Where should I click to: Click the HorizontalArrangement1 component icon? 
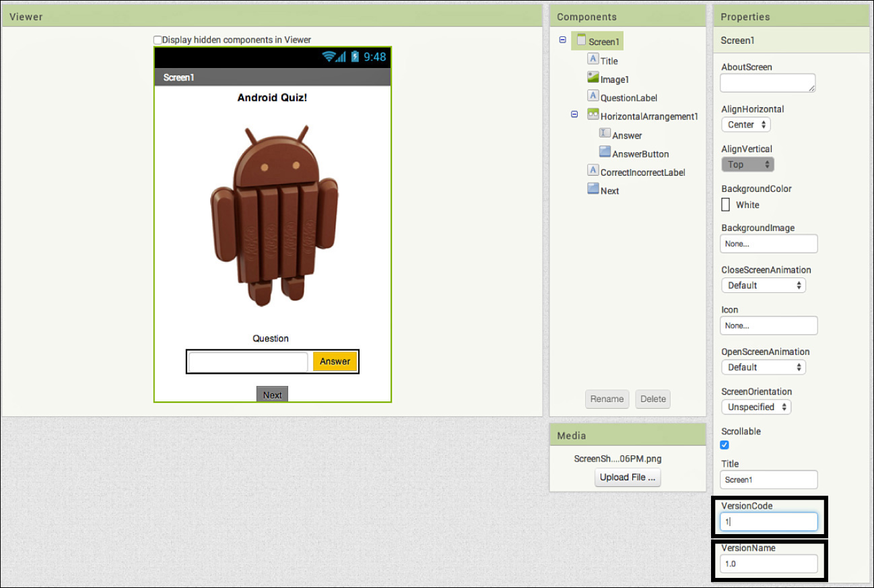pos(593,115)
